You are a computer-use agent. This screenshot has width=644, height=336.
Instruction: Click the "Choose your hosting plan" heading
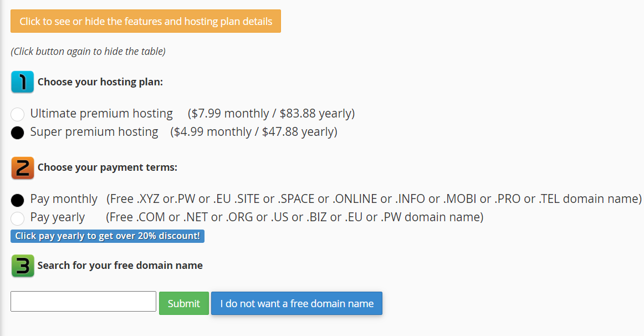click(x=100, y=82)
